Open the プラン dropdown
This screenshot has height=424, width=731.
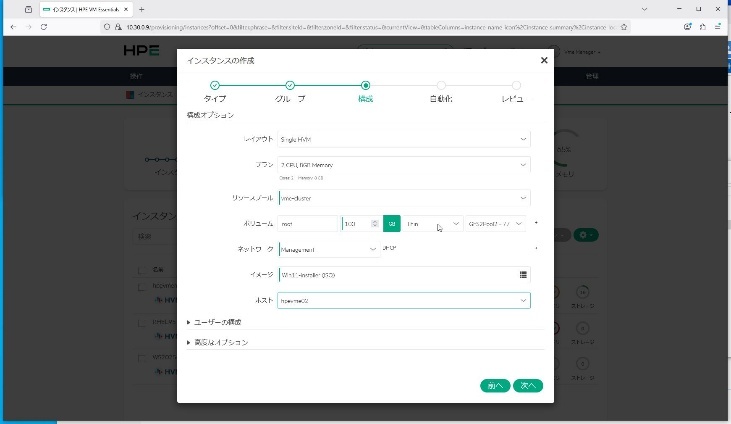(403, 165)
